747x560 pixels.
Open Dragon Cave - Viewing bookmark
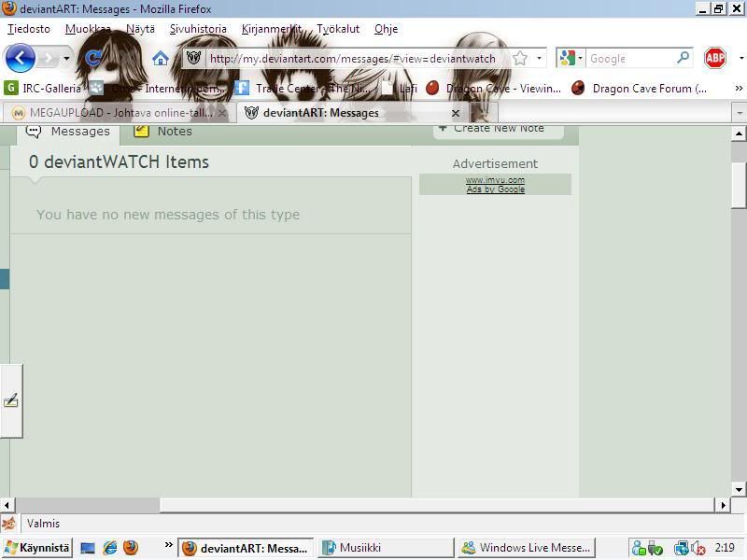[x=494, y=88]
